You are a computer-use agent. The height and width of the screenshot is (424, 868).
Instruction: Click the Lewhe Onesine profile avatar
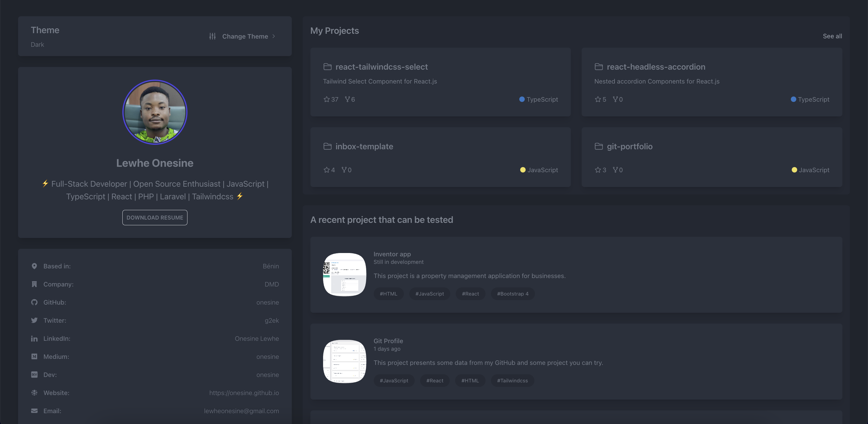[x=155, y=112]
